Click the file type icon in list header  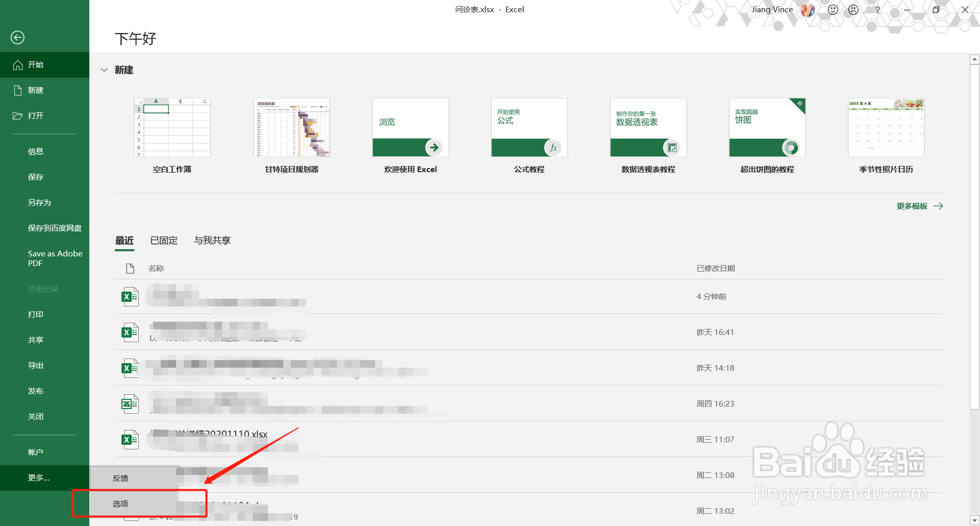click(x=130, y=269)
